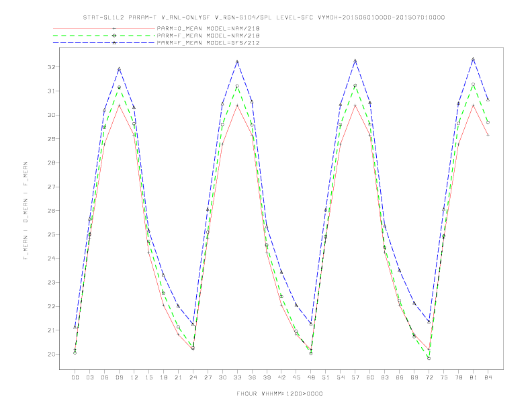
Task: Click x-axis forecast hour label 06
Action: (105, 377)
